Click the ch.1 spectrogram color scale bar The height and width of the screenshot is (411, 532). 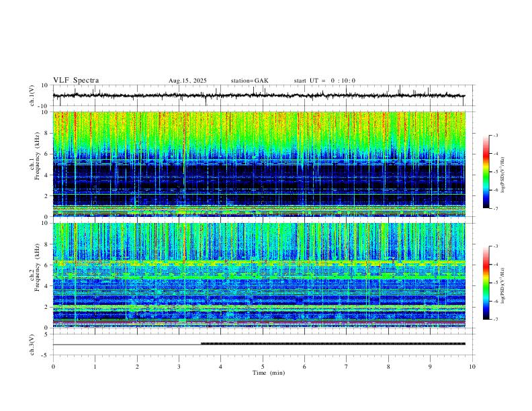486,172
